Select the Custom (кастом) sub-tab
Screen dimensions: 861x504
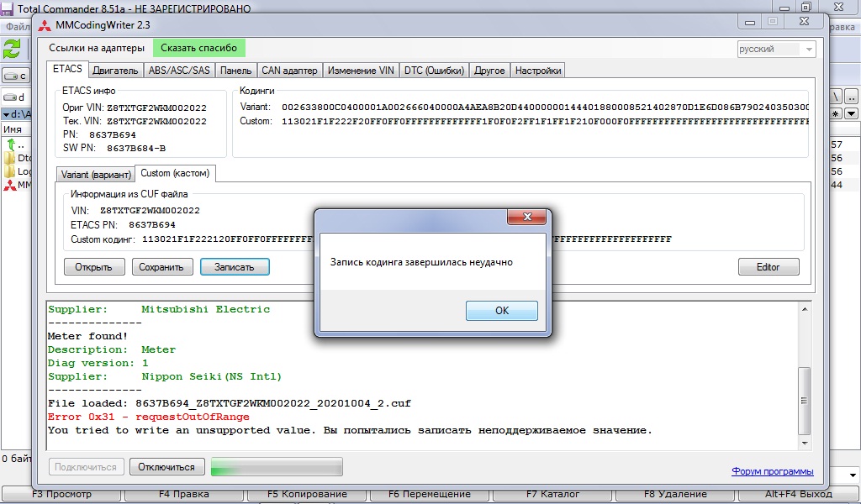click(x=175, y=173)
